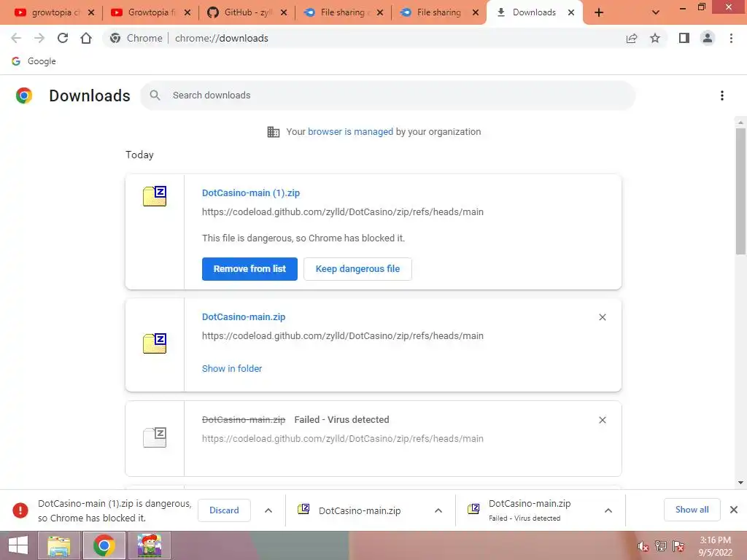Image resolution: width=747 pixels, height=560 pixels.
Task: Open the DotCasino-main (1).zip link
Action: click(251, 193)
